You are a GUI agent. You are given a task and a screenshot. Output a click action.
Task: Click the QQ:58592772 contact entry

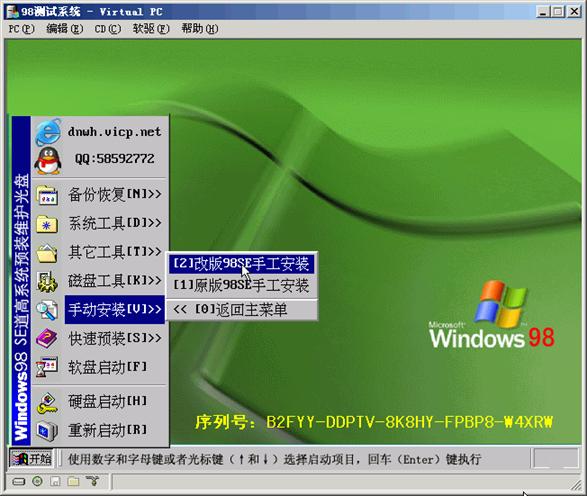115,159
